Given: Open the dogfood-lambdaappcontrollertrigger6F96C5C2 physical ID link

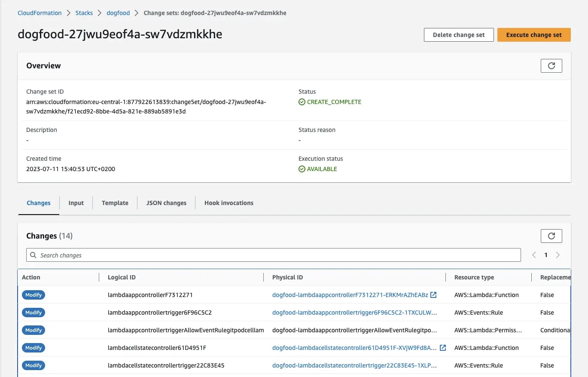Looking at the screenshot, I should [x=355, y=313].
